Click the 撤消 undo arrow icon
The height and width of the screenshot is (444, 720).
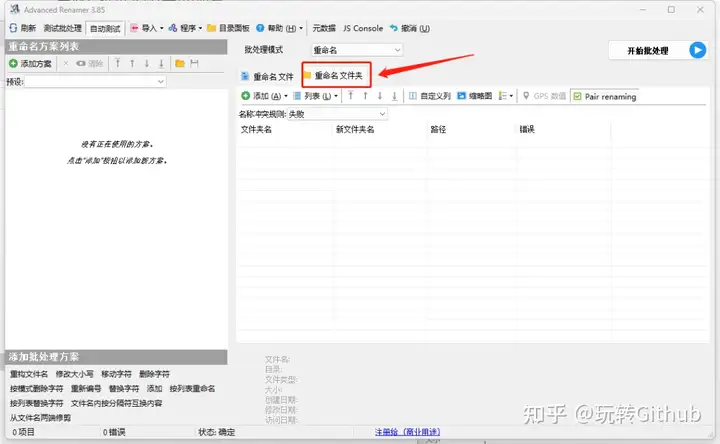[x=394, y=28]
